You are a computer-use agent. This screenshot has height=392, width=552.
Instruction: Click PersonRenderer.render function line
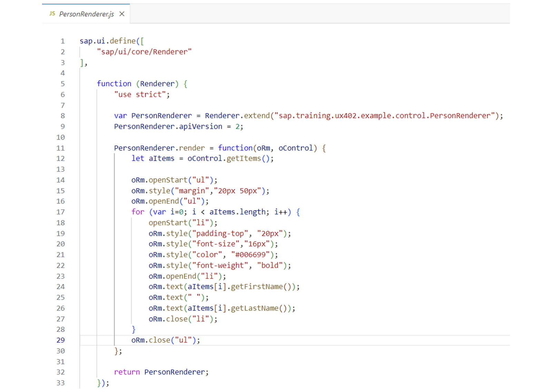click(x=220, y=148)
